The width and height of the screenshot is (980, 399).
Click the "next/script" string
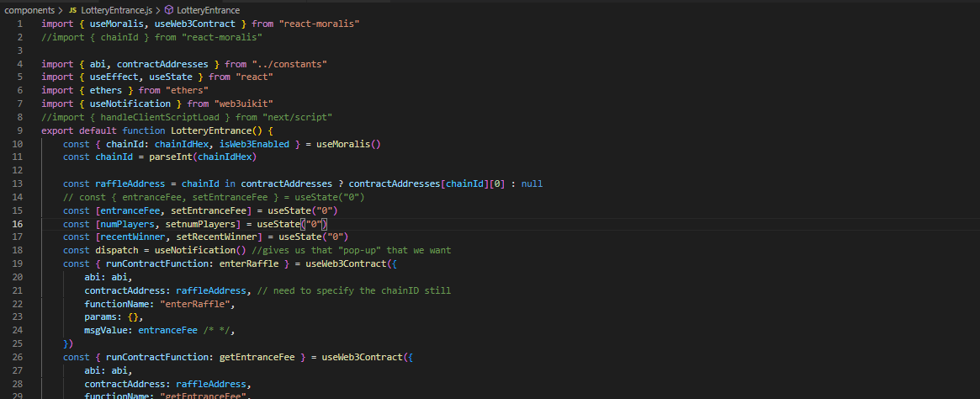tap(298, 117)
